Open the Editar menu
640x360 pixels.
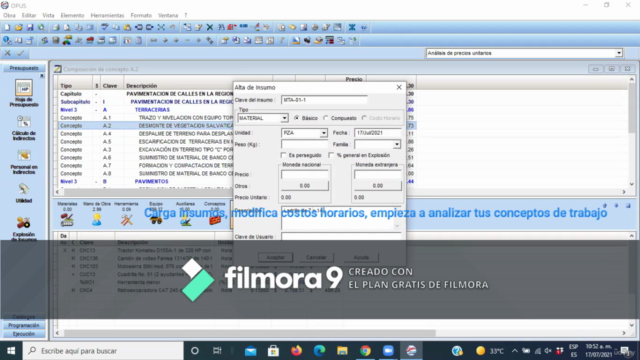[29, 16]
